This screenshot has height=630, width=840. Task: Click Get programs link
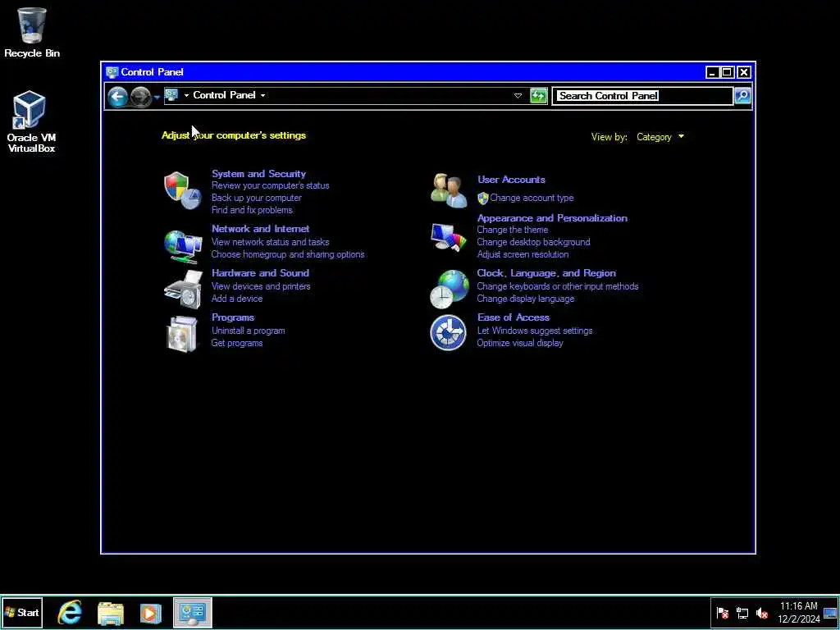237,344
